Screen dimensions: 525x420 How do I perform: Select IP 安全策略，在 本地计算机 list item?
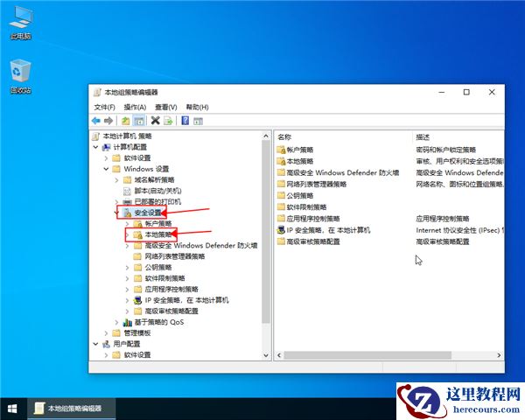click(328, 230)
